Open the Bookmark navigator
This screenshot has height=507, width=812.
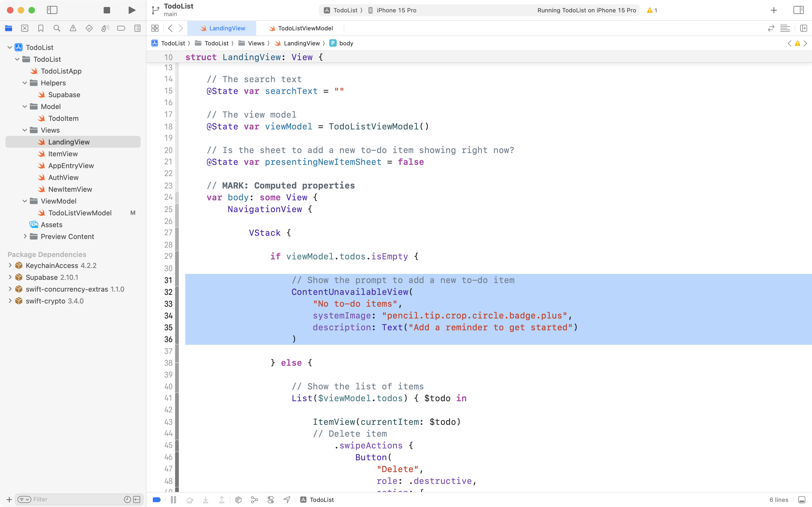(x=41, y=28)
